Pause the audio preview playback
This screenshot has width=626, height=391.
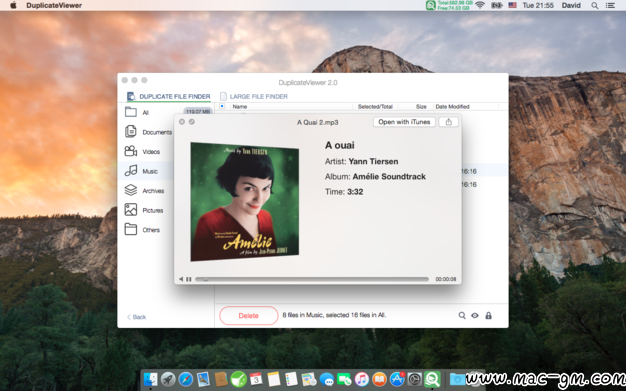click(x=189, y=279)
